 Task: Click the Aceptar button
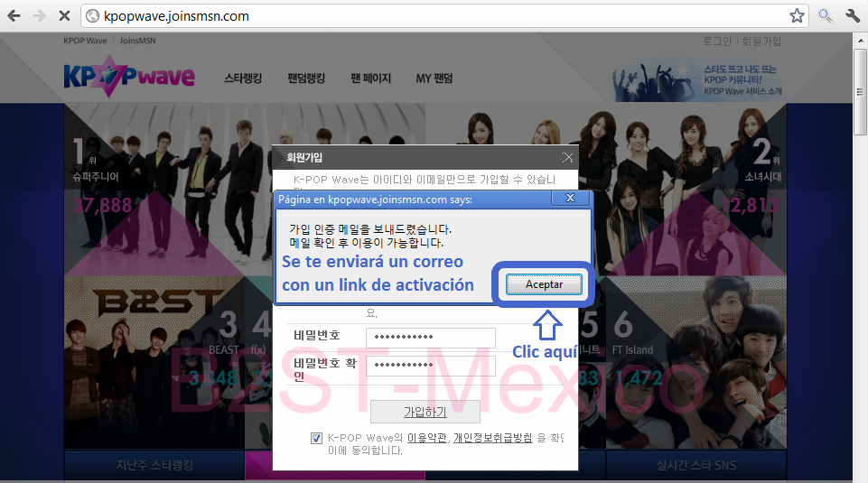pos(544,284)
